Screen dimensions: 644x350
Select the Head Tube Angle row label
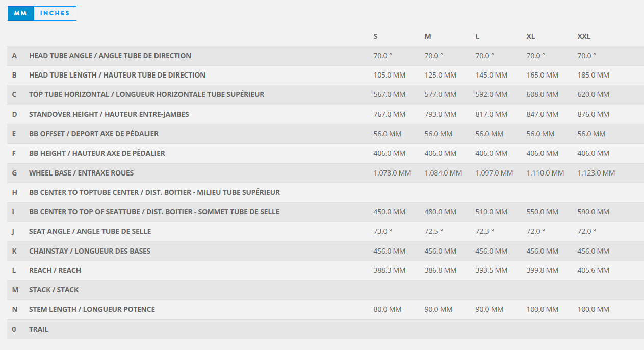pos(110,56)
